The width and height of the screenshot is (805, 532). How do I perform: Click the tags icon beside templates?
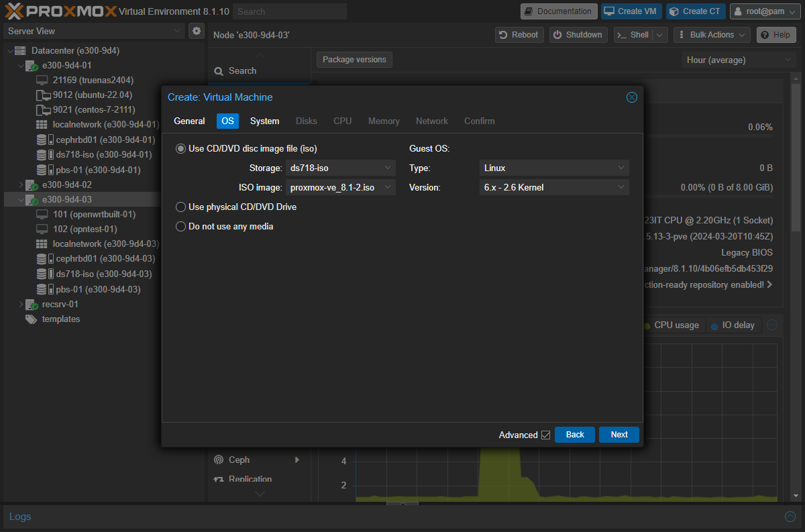[x=32, y=319]
